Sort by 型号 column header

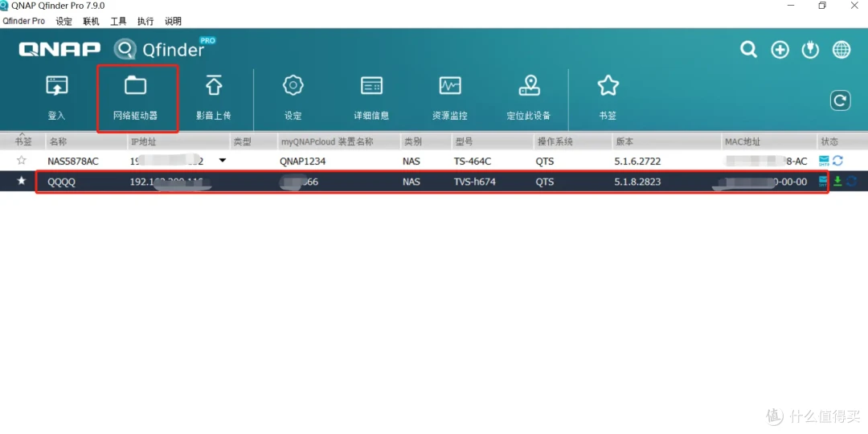pyautogui.click(x=492, y=141)
